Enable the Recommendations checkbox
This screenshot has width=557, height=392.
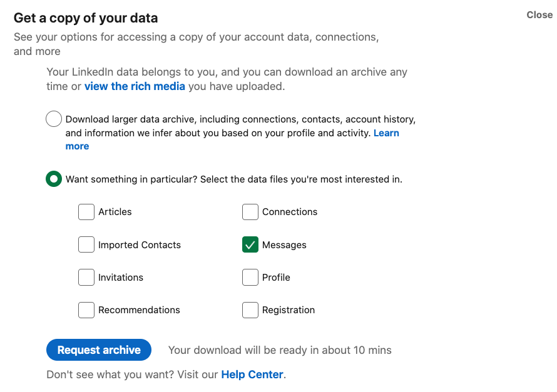[x=86, y=310]
